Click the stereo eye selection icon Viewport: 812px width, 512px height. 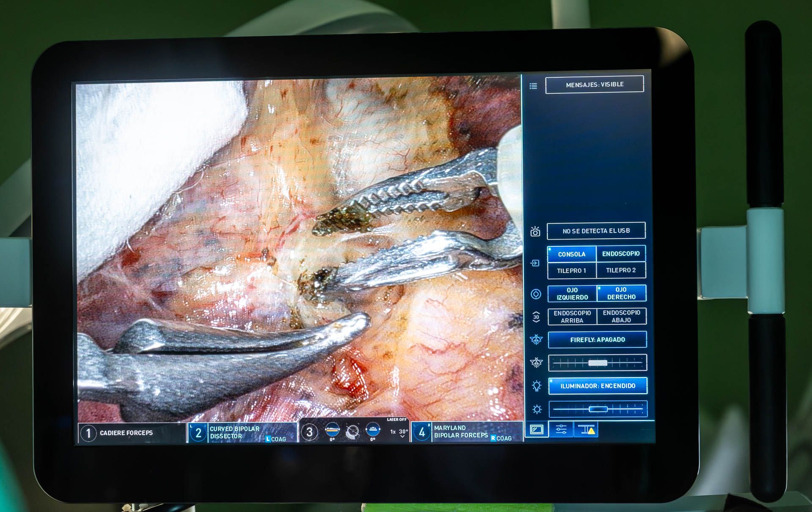click(x=535, y=293)
